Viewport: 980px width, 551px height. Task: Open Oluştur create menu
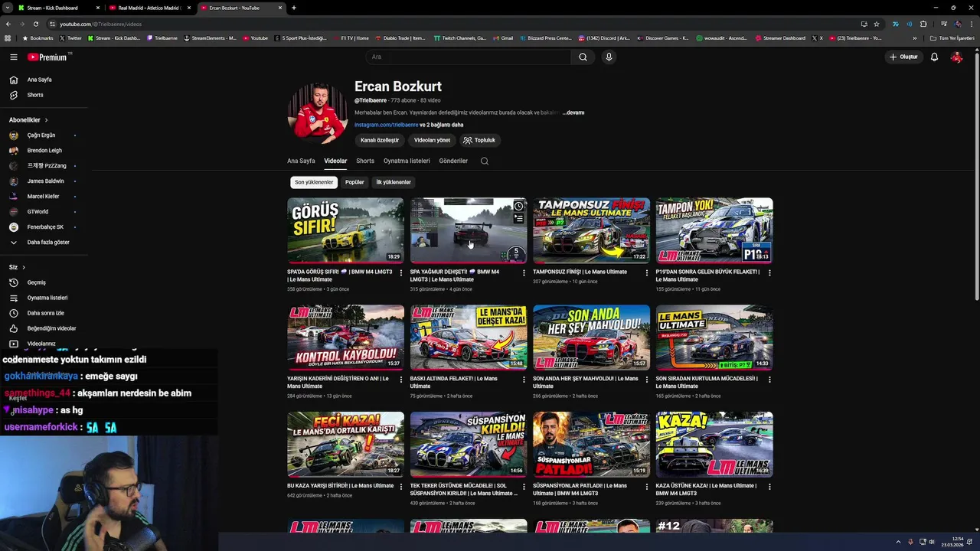903,57
